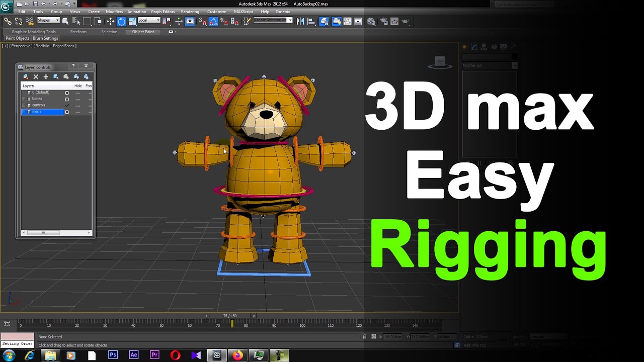Image resolution: width=644 pixels, height=362 pixels.
Task: Create new layer in Layer dialog
Action: (26, 77)
